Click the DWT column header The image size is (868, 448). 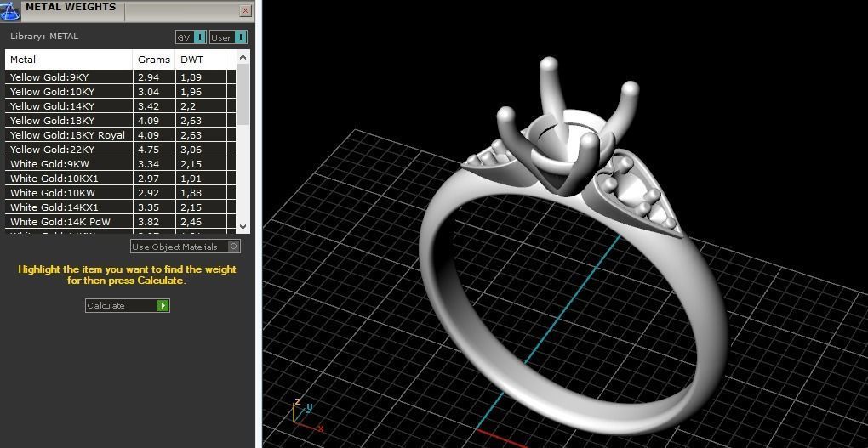(x=200, y=60)
